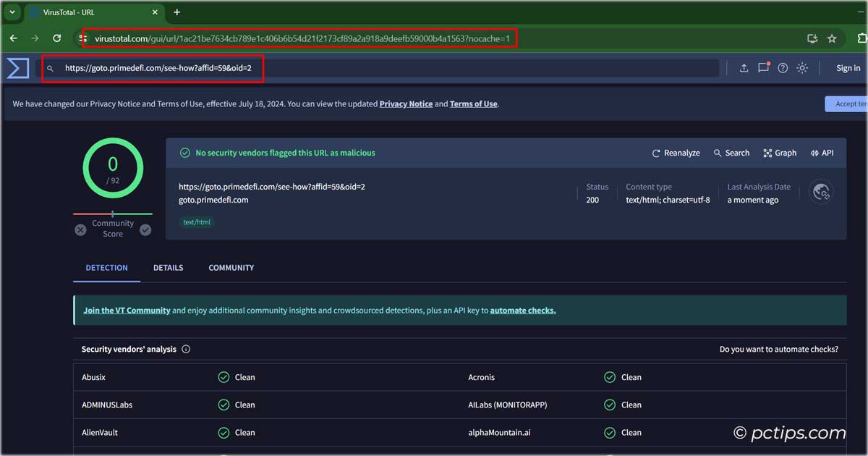868x456 pixels.
Task: Open the browser tab search chevron
Action: pyautogui.click(x=12, y=12)
